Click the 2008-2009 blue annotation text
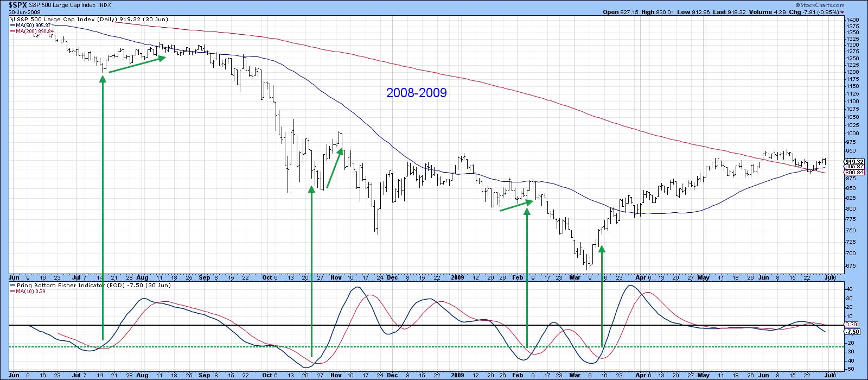This screenshot has width=868, height=380. [416, 93]
